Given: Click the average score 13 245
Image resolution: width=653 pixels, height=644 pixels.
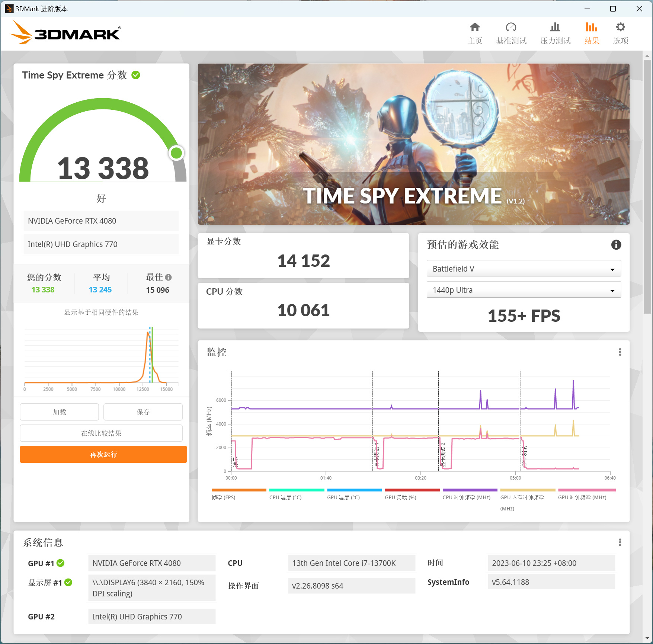Looking at the screenshot, I should click(x=100, y=290).
